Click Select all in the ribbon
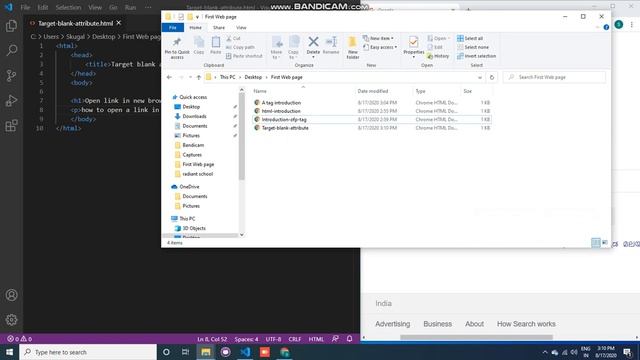 click(x=470, y=38)
